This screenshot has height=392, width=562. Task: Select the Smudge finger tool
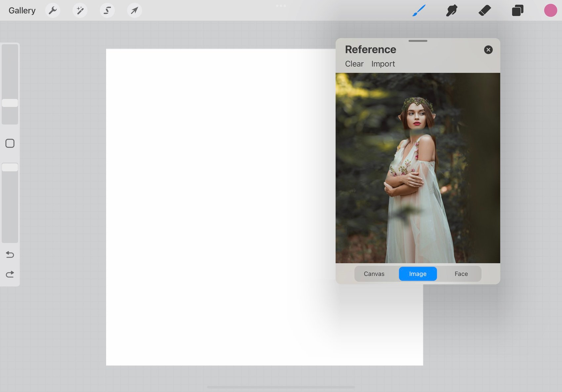(452, 11)
